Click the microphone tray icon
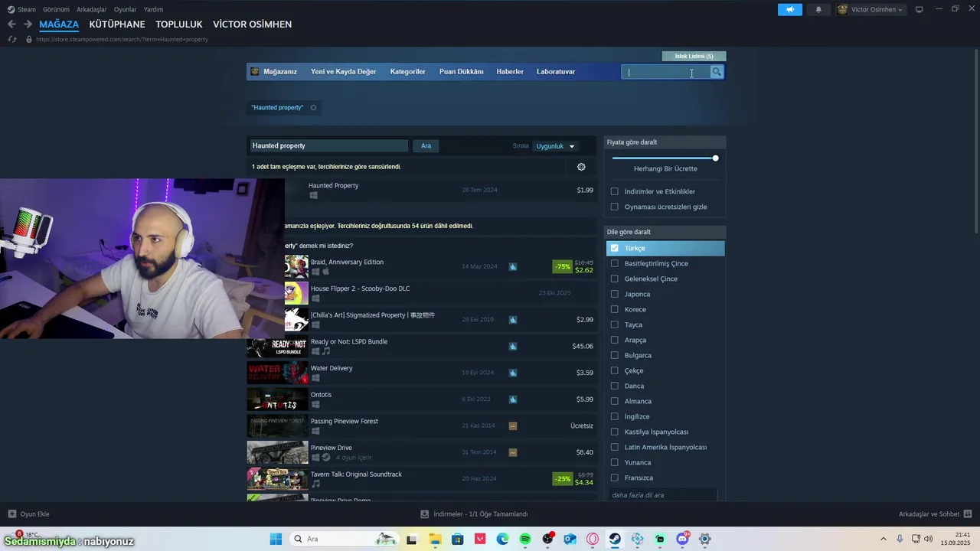The image size is (980, 551). 900,539
